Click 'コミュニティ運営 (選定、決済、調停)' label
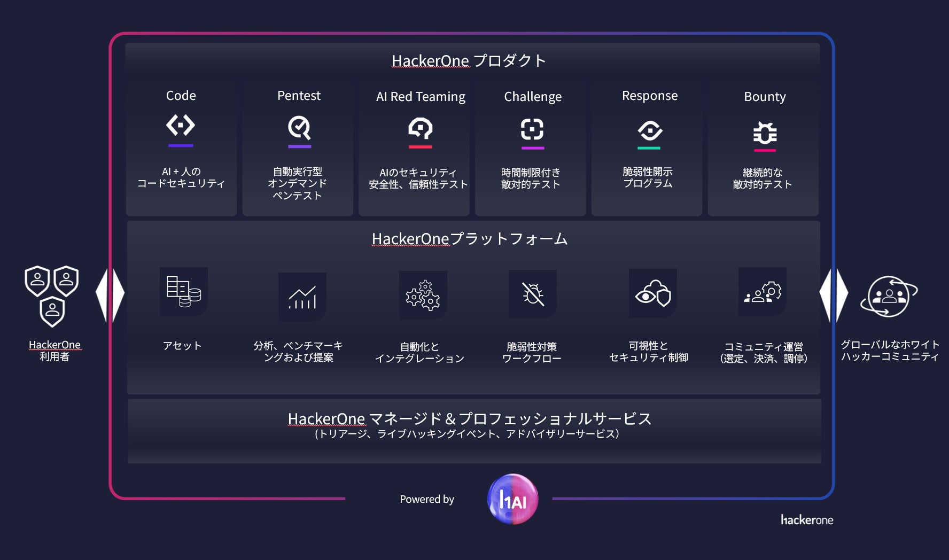 coord(764,353)
